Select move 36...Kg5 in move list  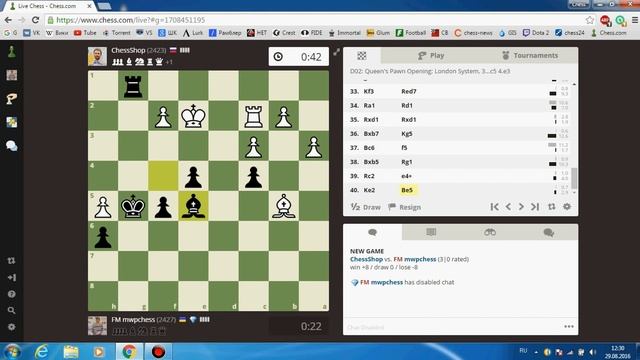pyautogui.click(x=407, y=133)
